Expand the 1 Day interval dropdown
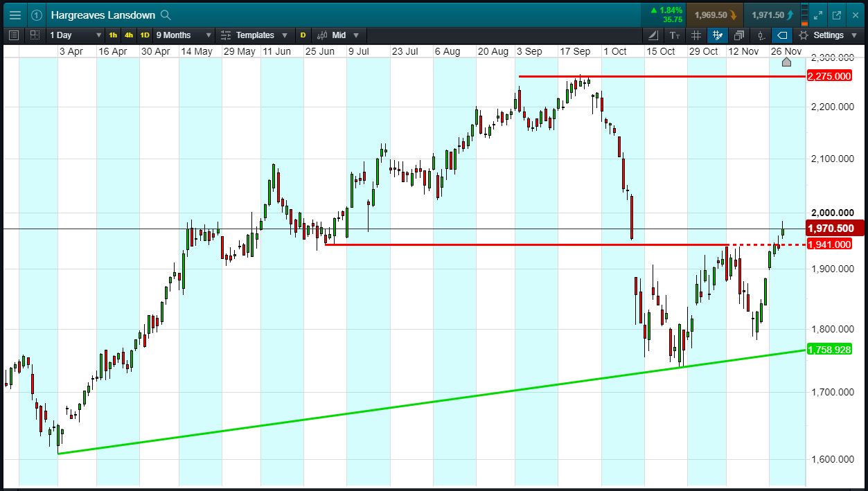868x491 pixels. [x=76, y=35]
